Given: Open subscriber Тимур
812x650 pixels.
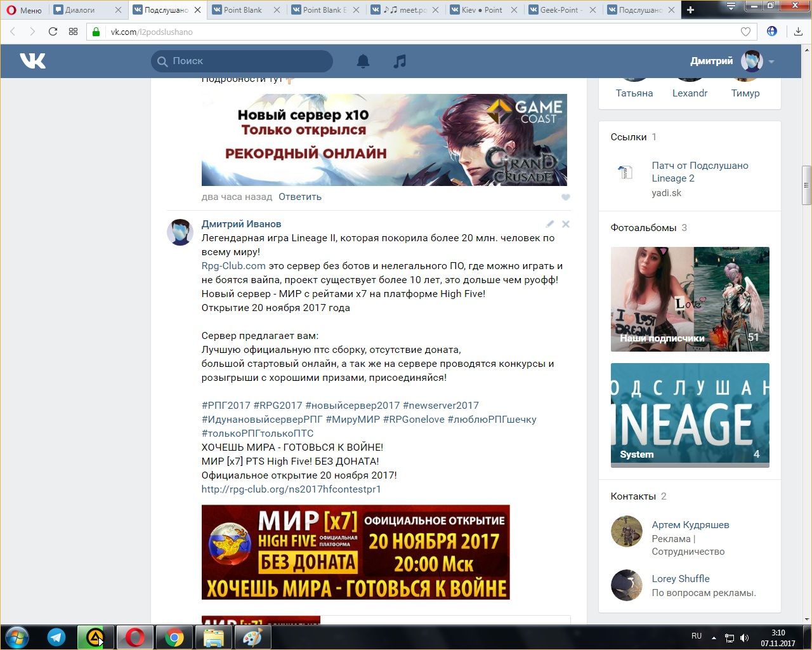Looking at the screenshot, I should click(x=745, y=93).
